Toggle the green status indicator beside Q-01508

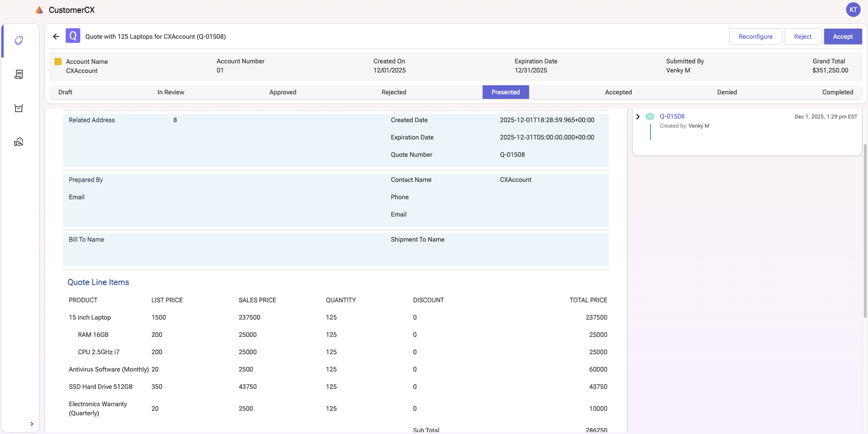tap(650, 116)
